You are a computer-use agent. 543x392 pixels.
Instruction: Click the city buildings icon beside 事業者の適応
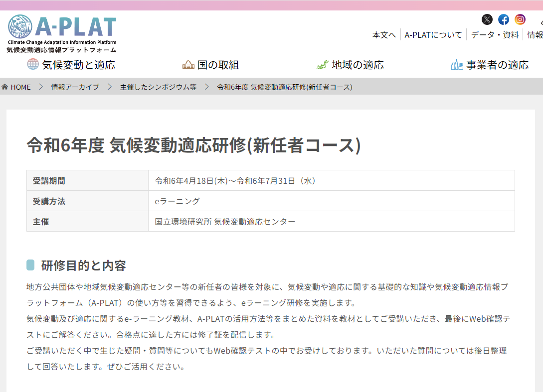pos(457,64)
